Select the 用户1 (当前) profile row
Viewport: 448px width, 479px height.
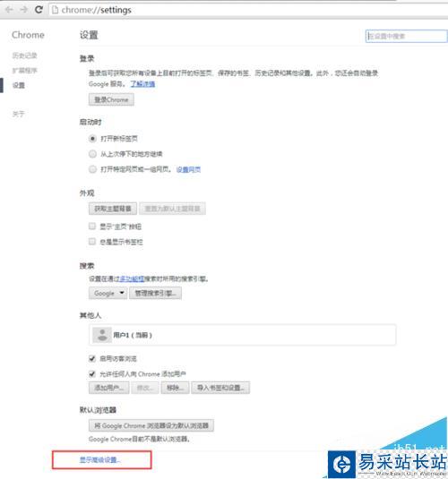[x=243, y=335]
